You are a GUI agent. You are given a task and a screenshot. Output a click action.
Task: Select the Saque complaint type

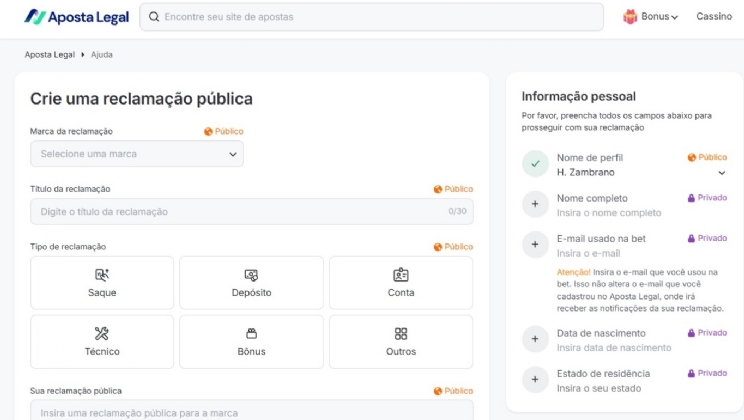[102, 283]
